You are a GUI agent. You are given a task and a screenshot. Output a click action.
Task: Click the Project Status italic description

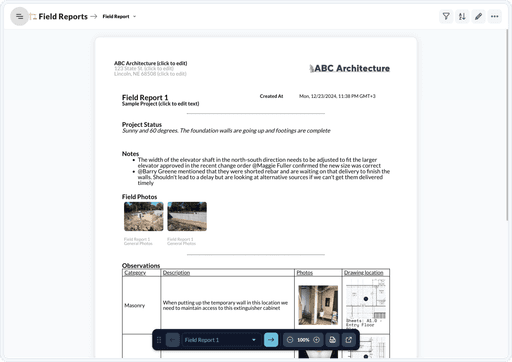point(226,130)
